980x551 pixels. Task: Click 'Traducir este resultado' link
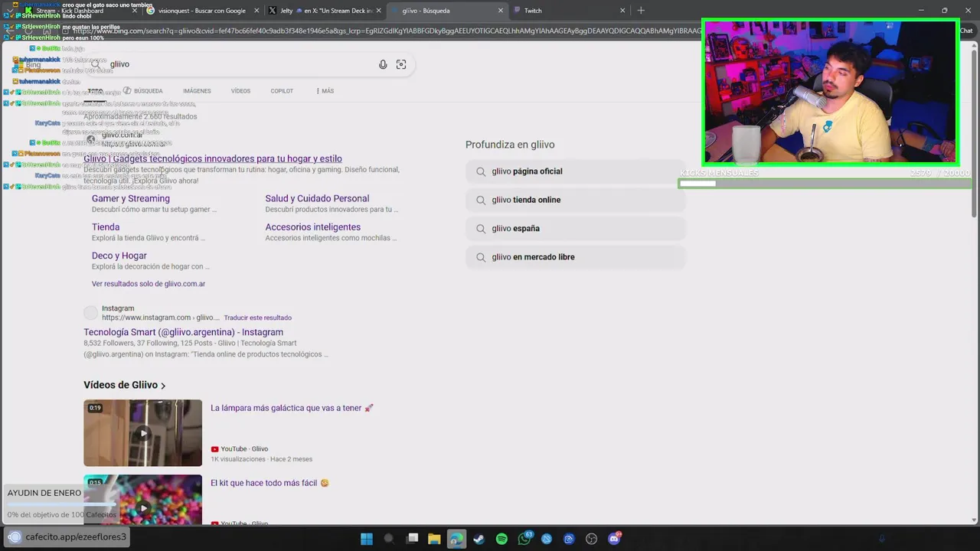point(258,318)
